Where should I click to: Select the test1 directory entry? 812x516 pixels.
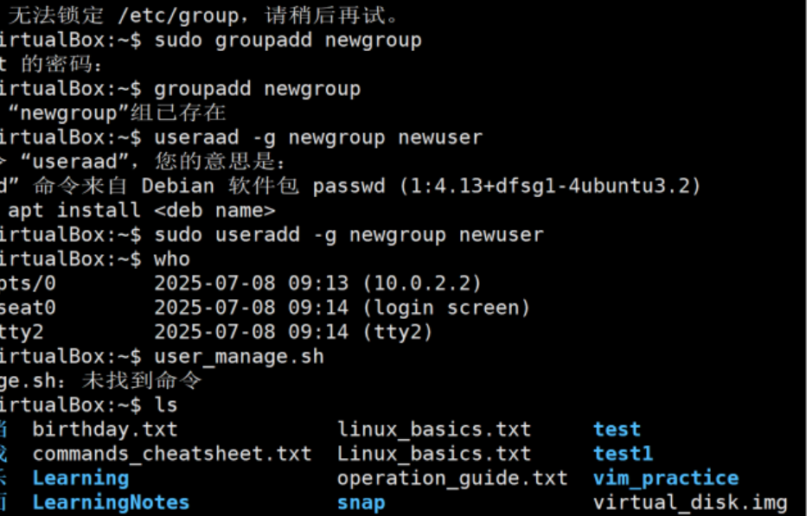pos(623,454)
